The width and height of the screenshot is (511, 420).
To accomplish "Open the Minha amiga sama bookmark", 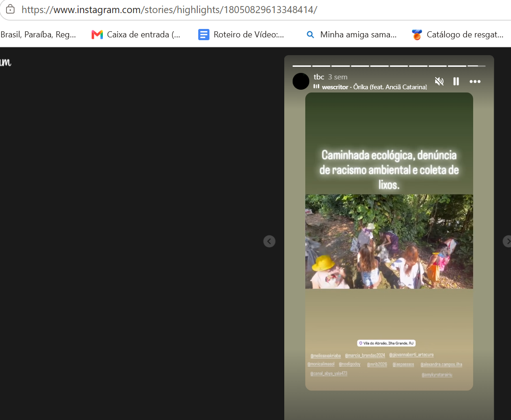I will coord(352,35).
